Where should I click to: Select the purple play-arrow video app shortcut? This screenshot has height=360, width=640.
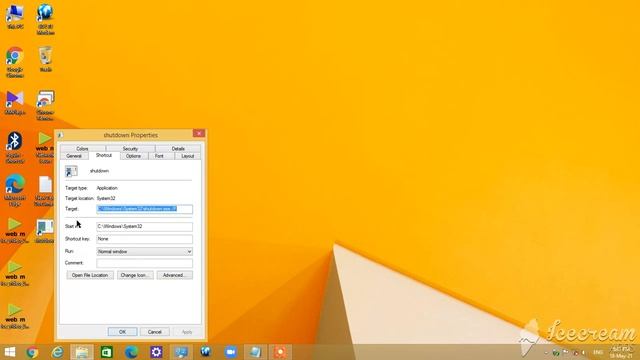pyautogui.click(x=15, y=103)
